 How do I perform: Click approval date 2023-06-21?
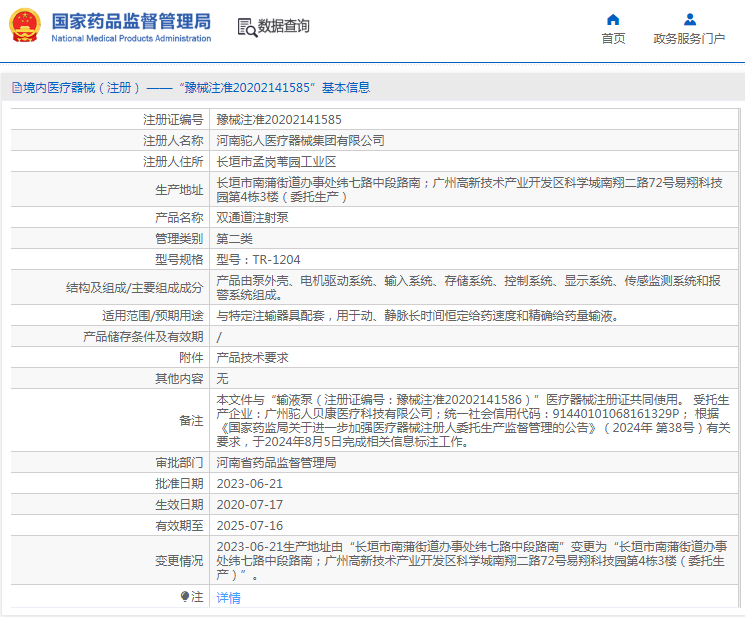249,484
